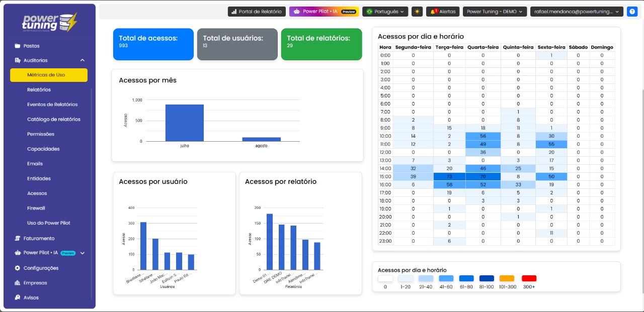Click the red 300+ legend color swatch

[529, 278]
